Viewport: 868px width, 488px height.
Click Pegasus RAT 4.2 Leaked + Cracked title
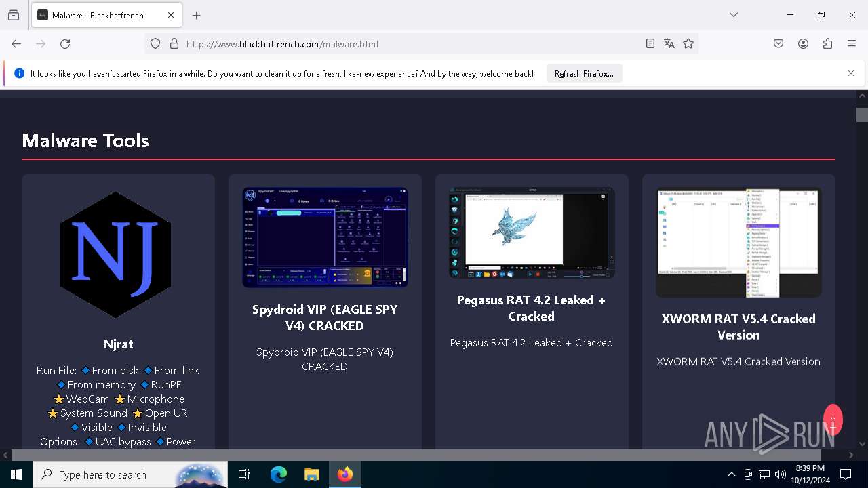click(532, 308)
